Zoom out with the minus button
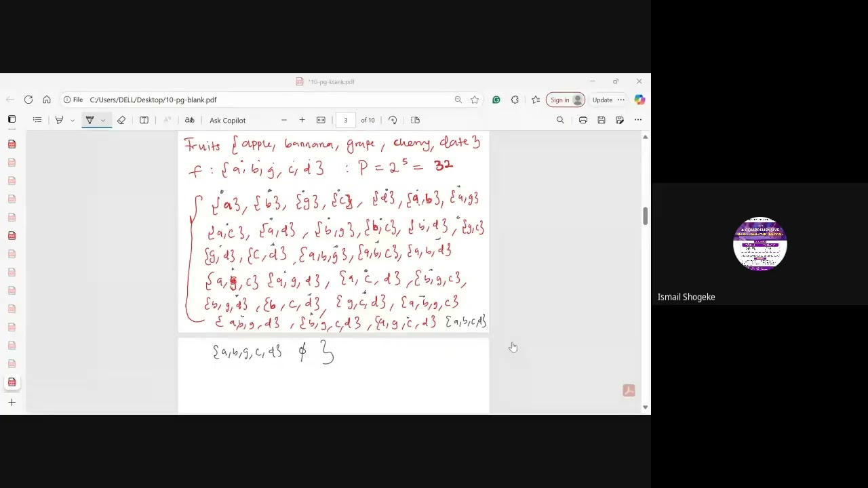This screenshot has width=868, height=488. [284, 120]
